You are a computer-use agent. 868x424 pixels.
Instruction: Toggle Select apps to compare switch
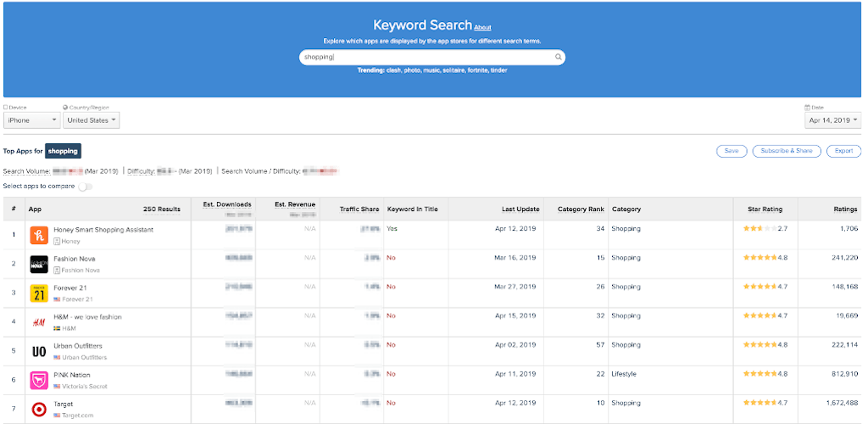pos(86,187)
